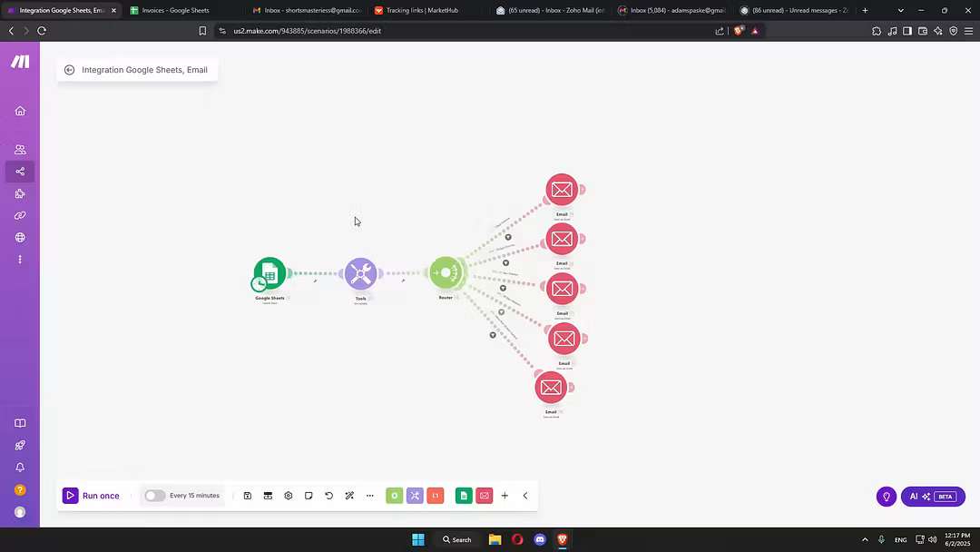Screen dimensions: 980x552
Task: Open scenario settings gear icon
Action: click(x=289, y=496)
